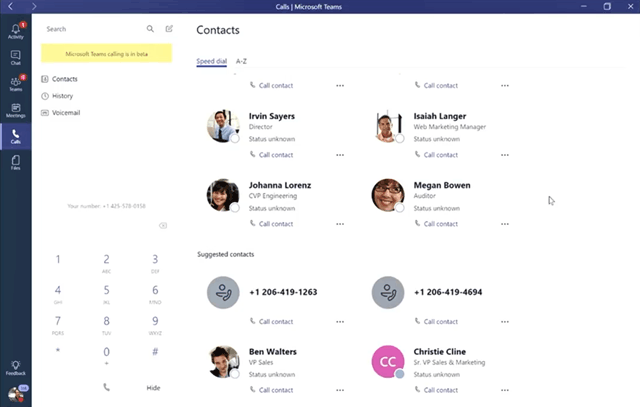Open more options for Irvin Sayers
The height and width of the screenshot is (407, 640).
tap(340, 155)
